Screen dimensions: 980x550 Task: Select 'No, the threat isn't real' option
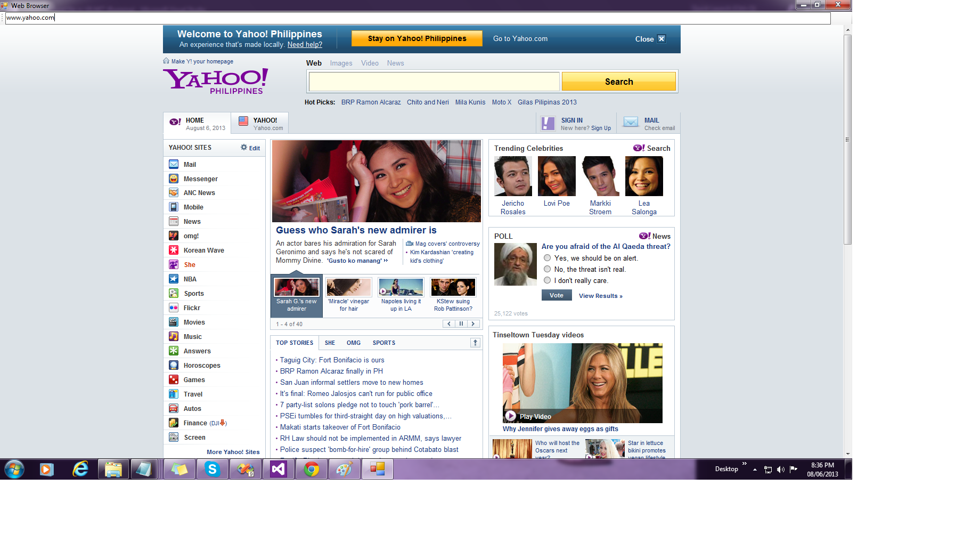click(547, 269)
